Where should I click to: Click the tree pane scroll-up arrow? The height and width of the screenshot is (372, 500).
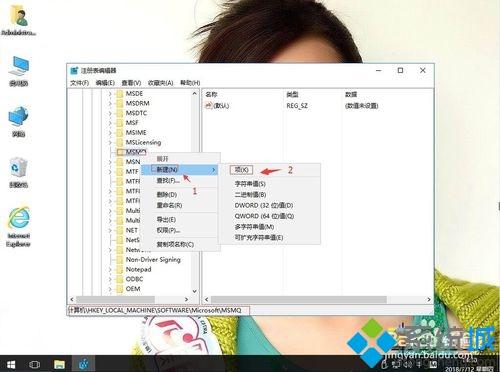point(194,94)
